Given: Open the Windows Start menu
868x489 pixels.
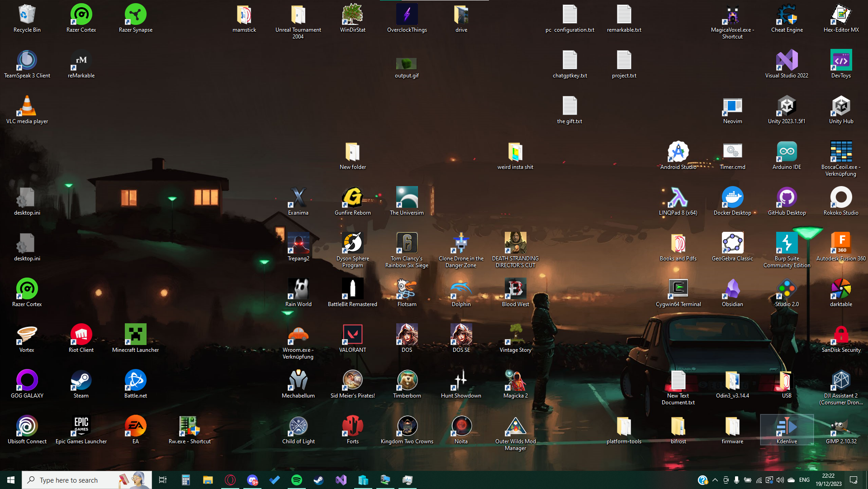Looking at the screenshot, I should [11, 480].
